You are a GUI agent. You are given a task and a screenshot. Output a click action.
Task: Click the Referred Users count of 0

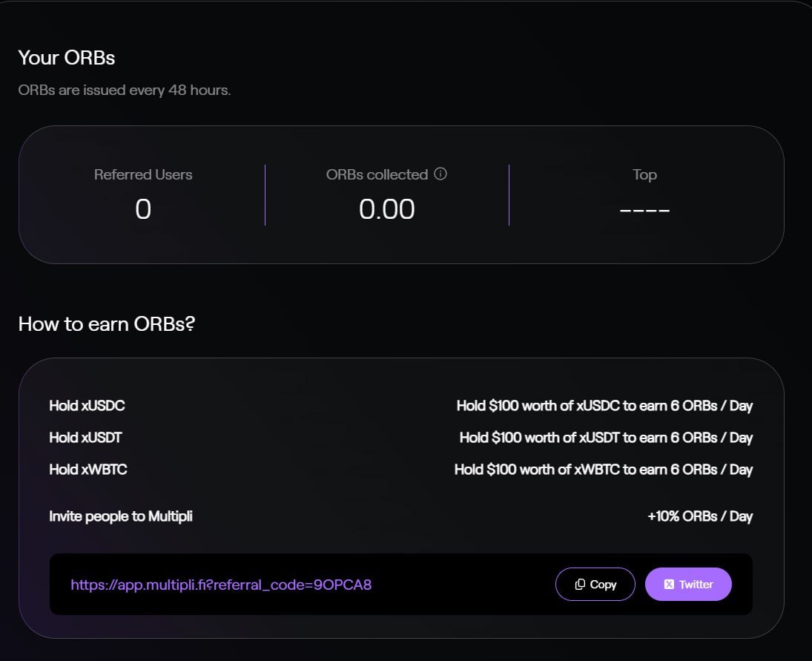143,210
